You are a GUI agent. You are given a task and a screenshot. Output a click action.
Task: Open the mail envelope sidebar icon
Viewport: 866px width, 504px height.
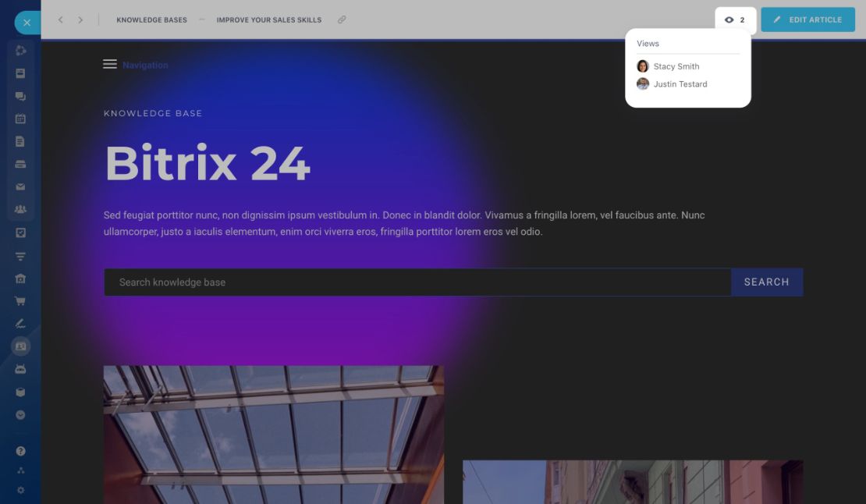20,186
